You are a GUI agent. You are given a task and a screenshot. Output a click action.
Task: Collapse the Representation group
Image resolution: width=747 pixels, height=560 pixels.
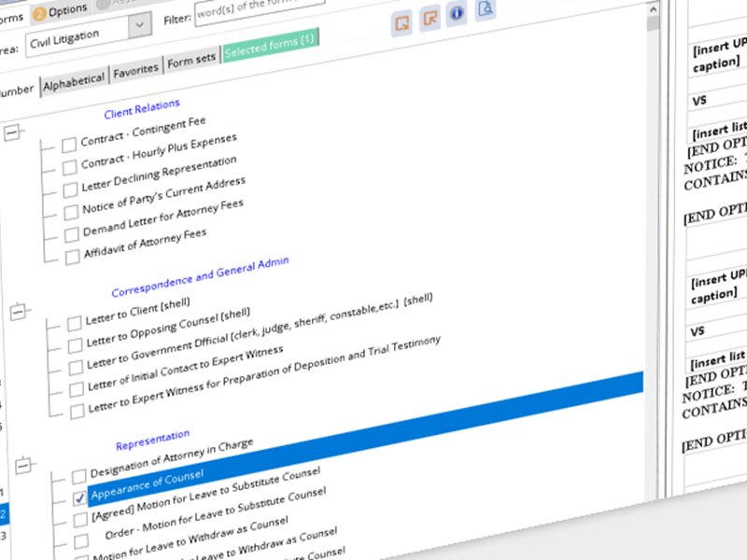point(22,466)
